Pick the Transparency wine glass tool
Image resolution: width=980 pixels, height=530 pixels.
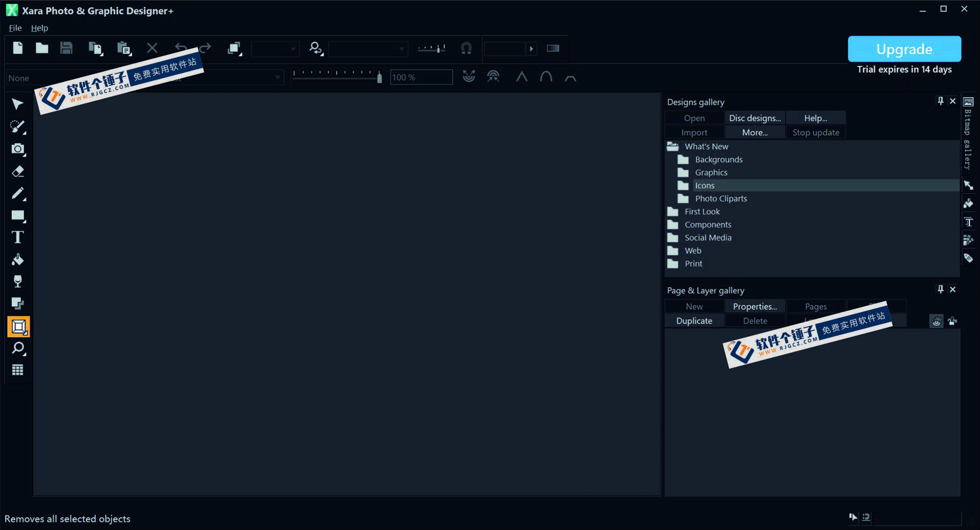pyautogui.click(x=18, y=282)
